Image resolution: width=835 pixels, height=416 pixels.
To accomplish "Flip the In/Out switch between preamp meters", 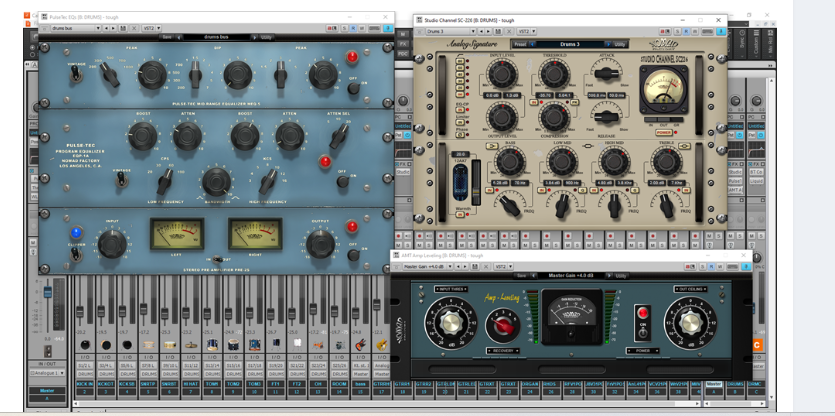I will (x=217, y=259).
